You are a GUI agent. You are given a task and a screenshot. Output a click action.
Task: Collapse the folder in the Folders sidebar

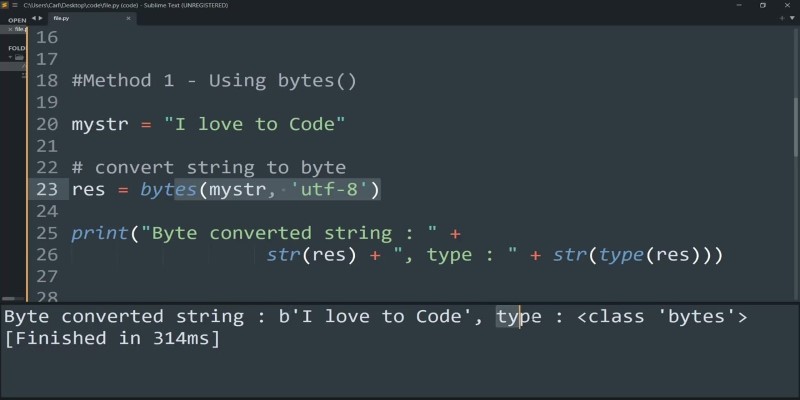click(x=11, y=57)
